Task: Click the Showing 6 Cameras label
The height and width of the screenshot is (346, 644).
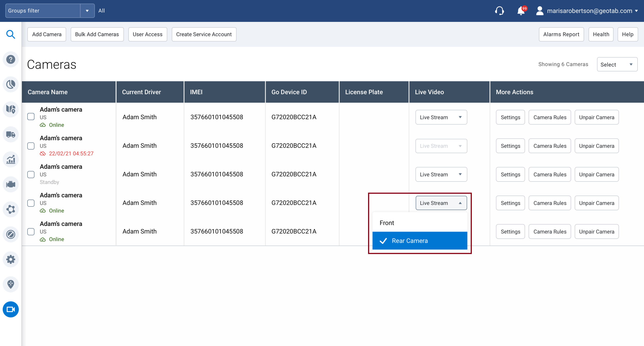Action: click(563, 64)
